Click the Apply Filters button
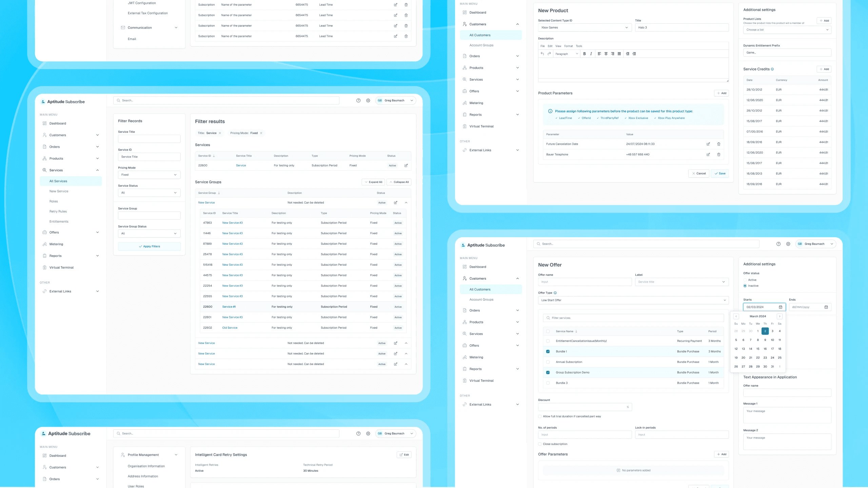 149,246
